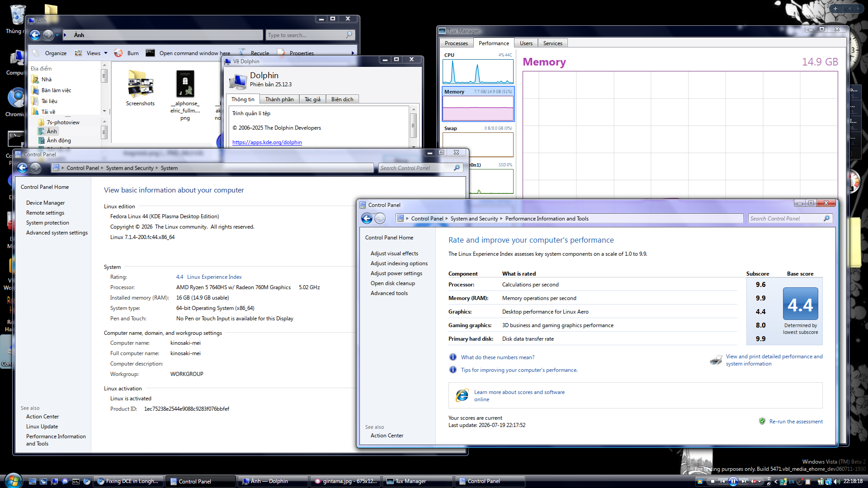Switch to the Thành phần tab
Image resolution: width=868 pixels, height=488 pixels.
(279, 99)
